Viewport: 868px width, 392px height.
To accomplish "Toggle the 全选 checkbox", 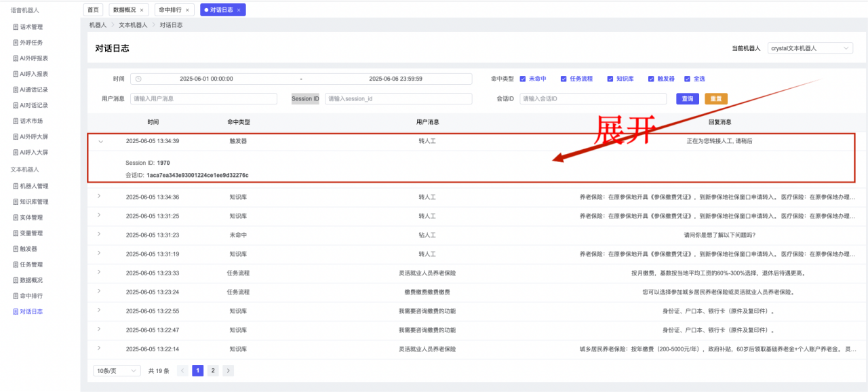I will click(687, 79).
